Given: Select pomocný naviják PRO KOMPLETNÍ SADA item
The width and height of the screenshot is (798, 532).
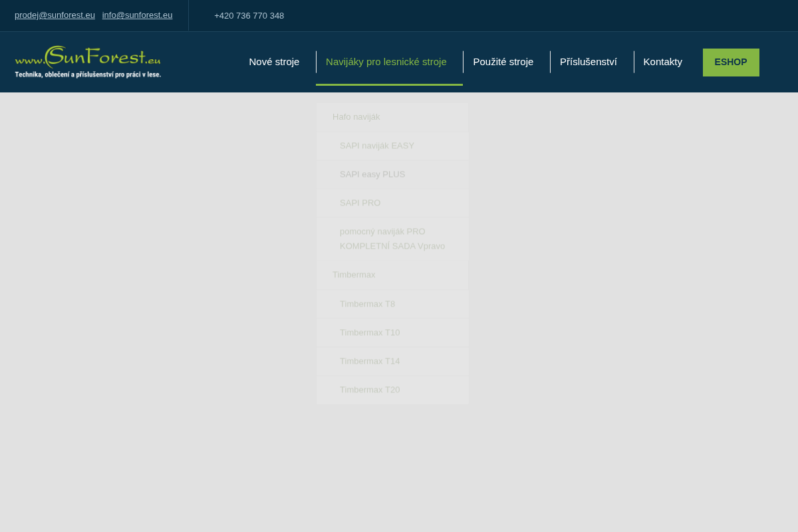Looking at the screenshot, I should point(392,239).
